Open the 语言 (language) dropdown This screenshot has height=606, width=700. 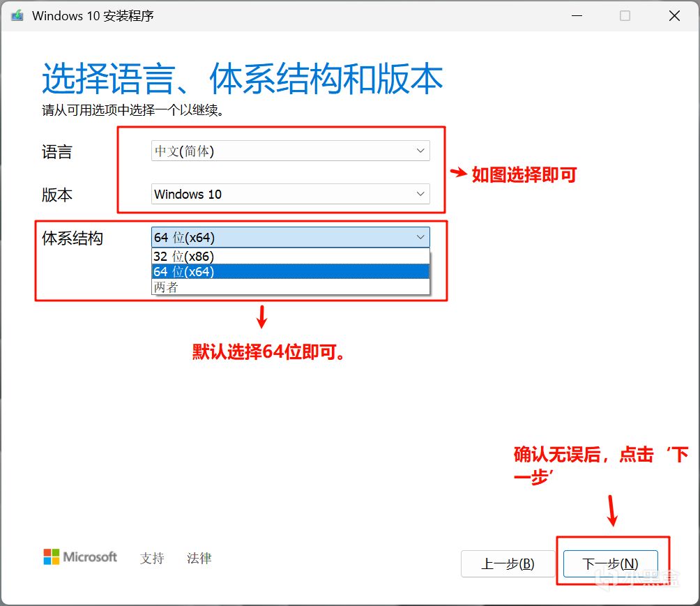(x=291, y=151)
